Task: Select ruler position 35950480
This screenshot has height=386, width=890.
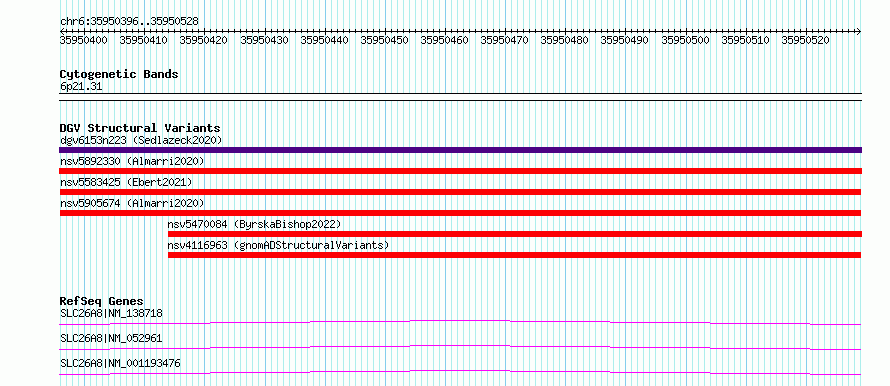Action: tap(565, 40)
